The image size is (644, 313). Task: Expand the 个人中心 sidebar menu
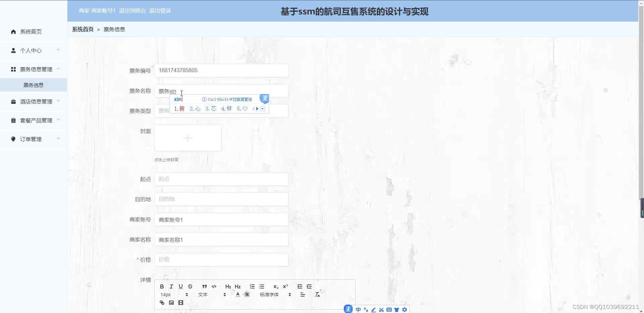coord(34,50)
